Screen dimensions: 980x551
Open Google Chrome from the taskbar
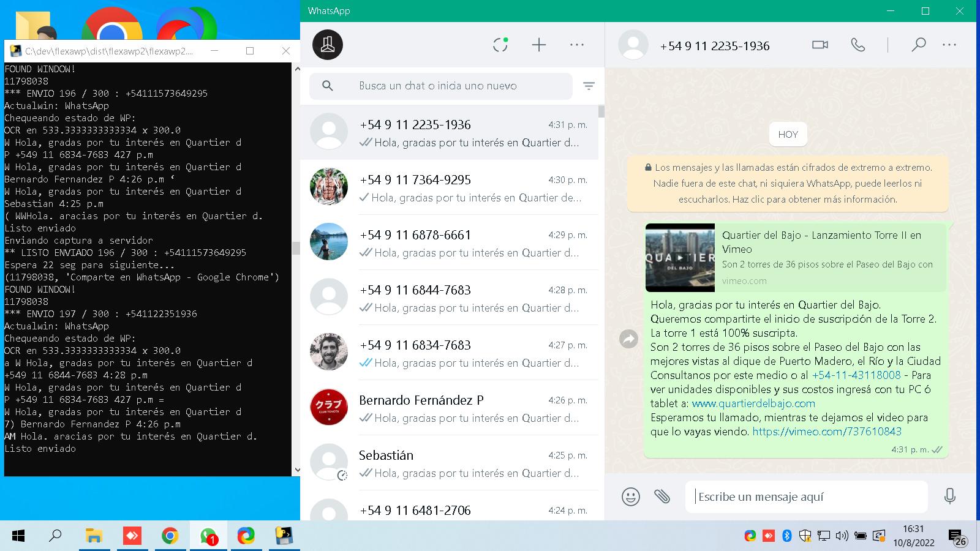[x=170, y=536]
